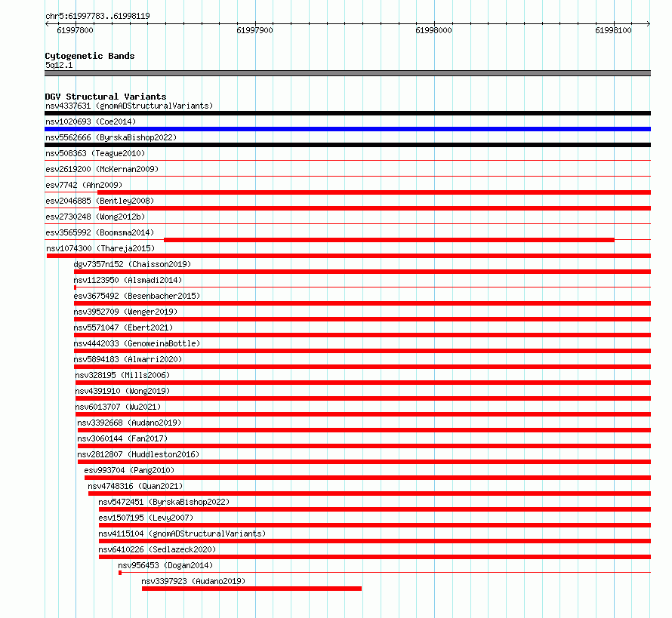This screenshot has height=618, width=672.
Task: Click the nsv5571047 (Ebert2021) label
Action: click(x=123, y=327)
